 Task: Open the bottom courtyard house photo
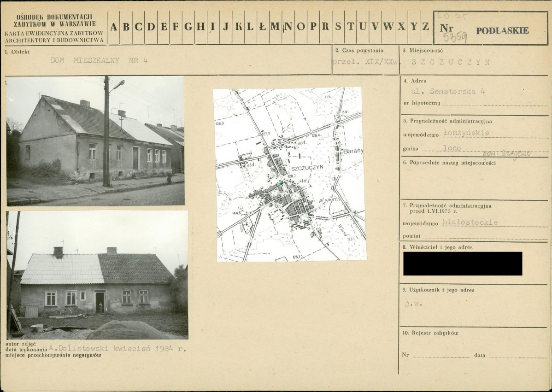(98, 275)
